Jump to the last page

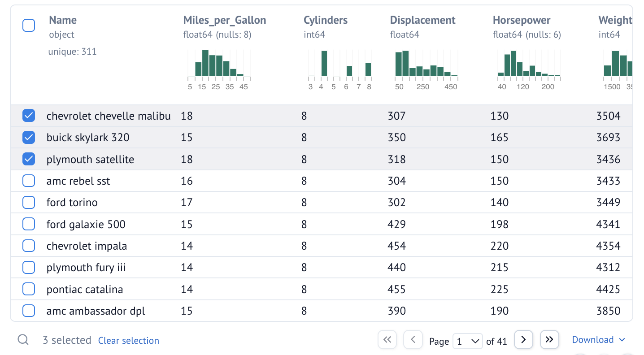click(x=549, y=340)
